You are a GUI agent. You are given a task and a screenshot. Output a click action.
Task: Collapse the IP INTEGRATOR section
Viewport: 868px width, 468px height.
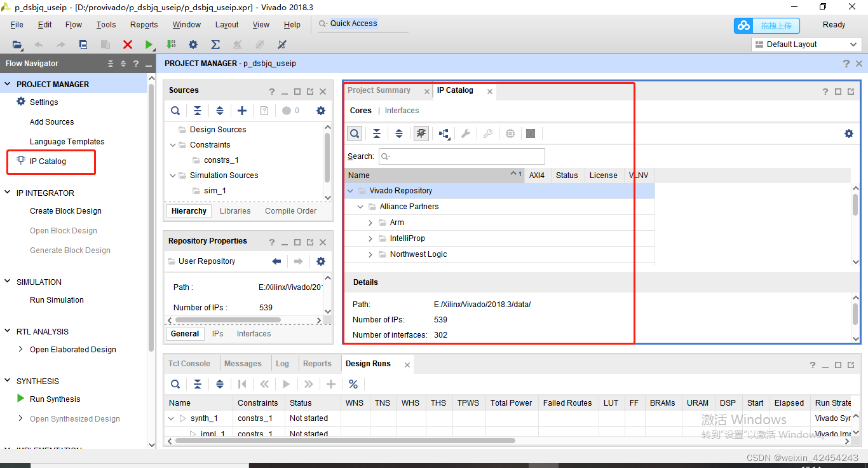8,193
